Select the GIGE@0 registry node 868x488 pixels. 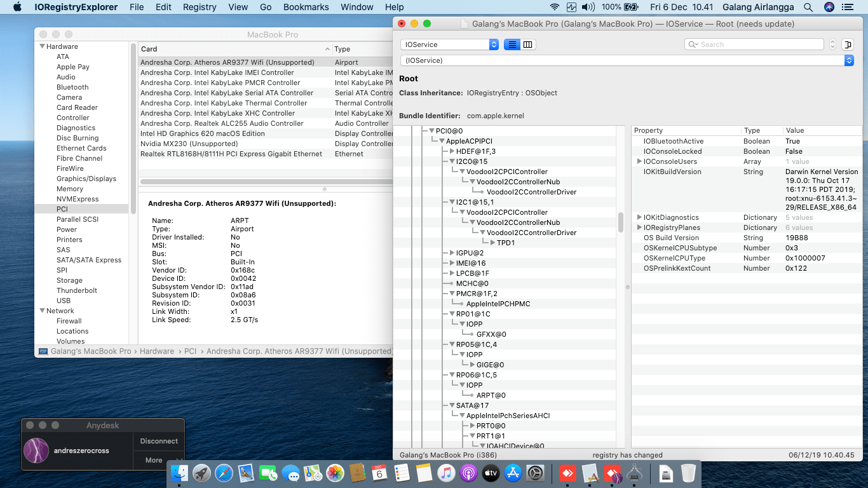pyautogui.click(x=491, y=365)
